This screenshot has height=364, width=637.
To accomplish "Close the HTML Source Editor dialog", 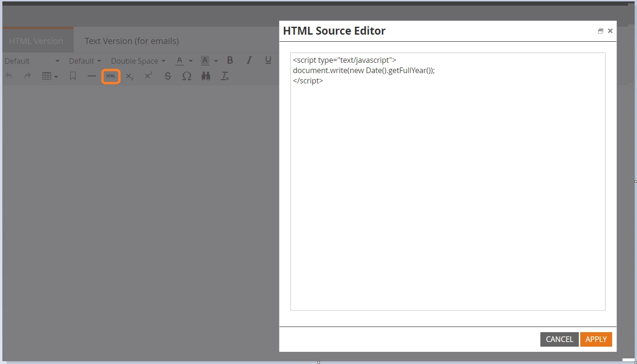I will [x=610, y=31].
